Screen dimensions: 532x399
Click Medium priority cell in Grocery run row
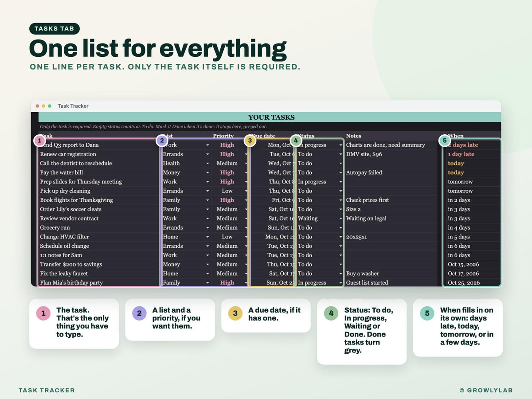227,228
